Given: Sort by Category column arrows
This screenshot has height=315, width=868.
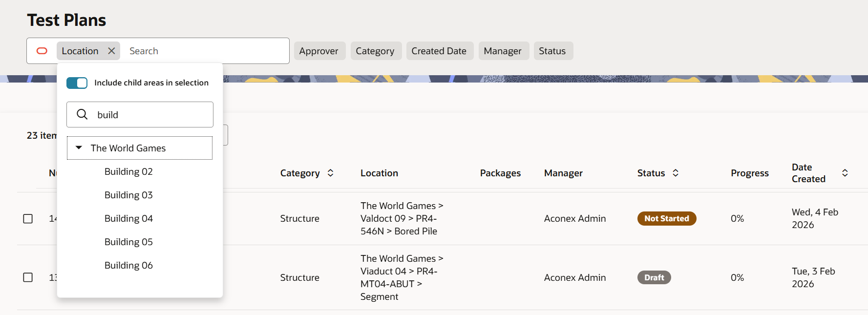Looking at the screenshot, I should (331, 173).
